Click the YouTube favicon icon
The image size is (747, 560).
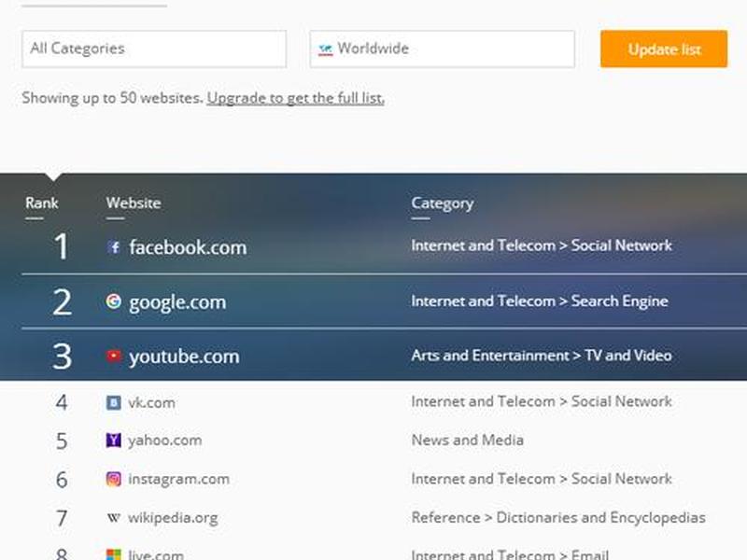pyautogui.click(x=113, y=356)
